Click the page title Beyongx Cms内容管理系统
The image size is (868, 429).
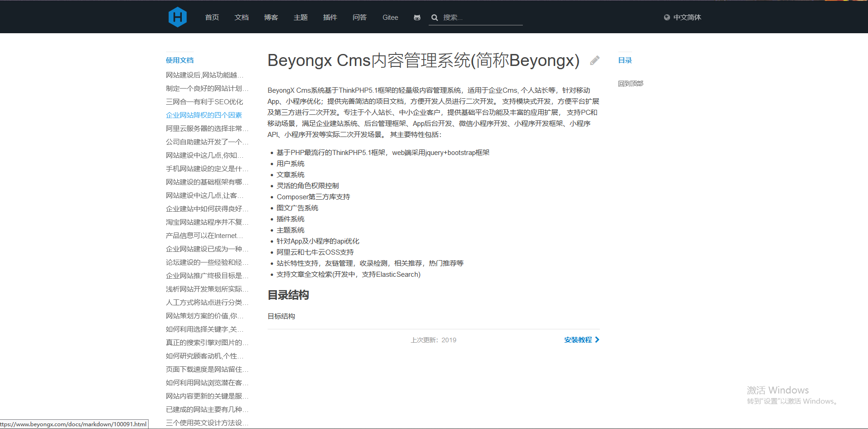click(424, 60)
